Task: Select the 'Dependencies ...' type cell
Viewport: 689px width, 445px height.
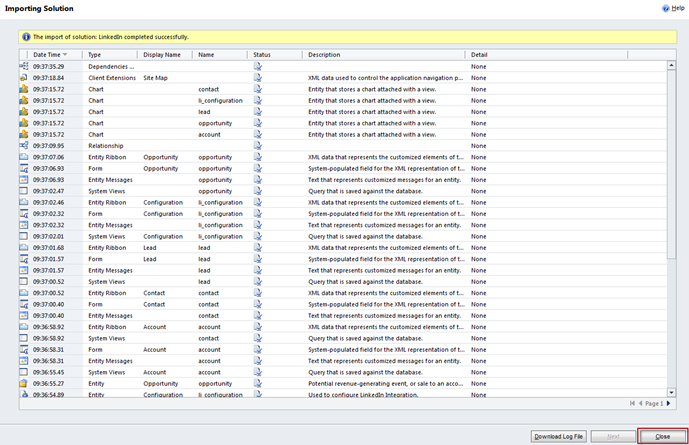Action: 111,66
